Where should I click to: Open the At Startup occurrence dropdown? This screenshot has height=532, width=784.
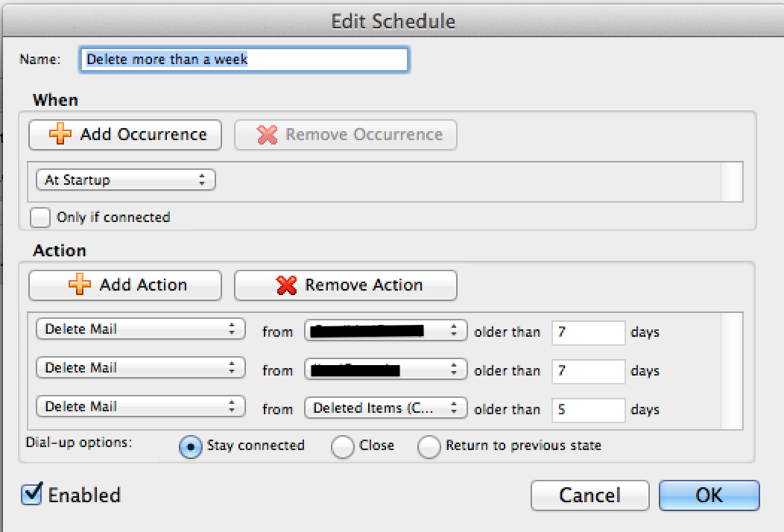[125, 180]
